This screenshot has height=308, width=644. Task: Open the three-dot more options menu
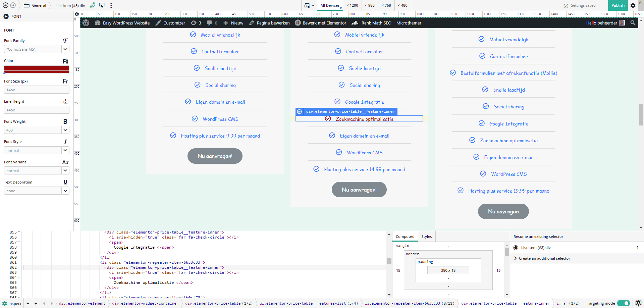(111, 5)
